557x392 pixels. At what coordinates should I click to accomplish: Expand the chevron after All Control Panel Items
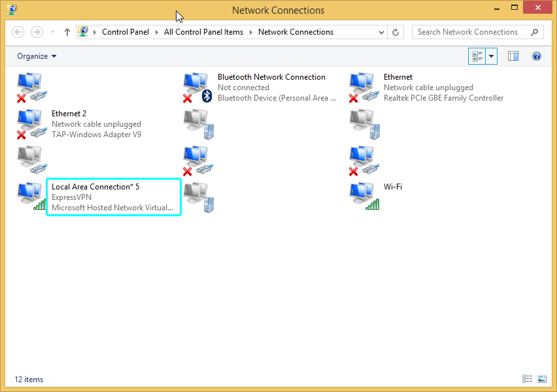(x=251, y=32)
